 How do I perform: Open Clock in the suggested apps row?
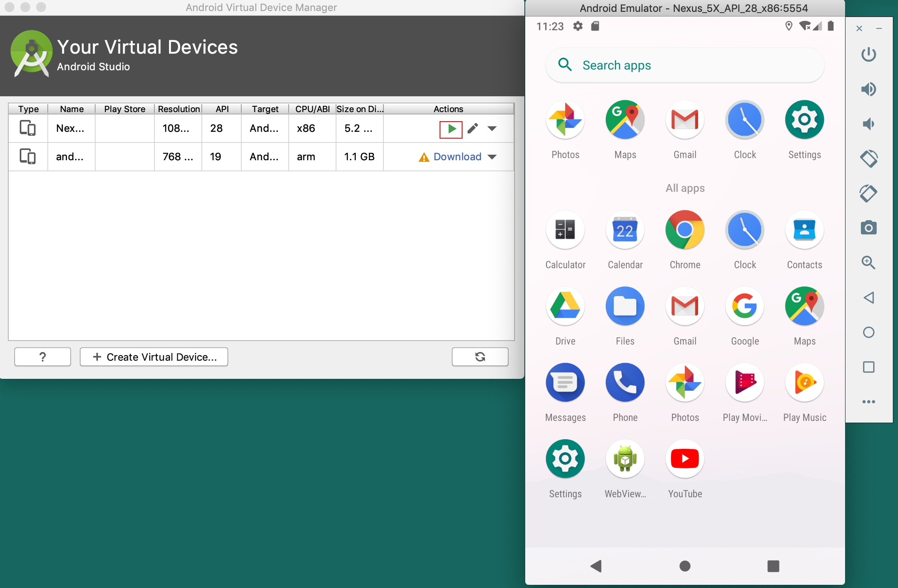click(x=745, y=129)
